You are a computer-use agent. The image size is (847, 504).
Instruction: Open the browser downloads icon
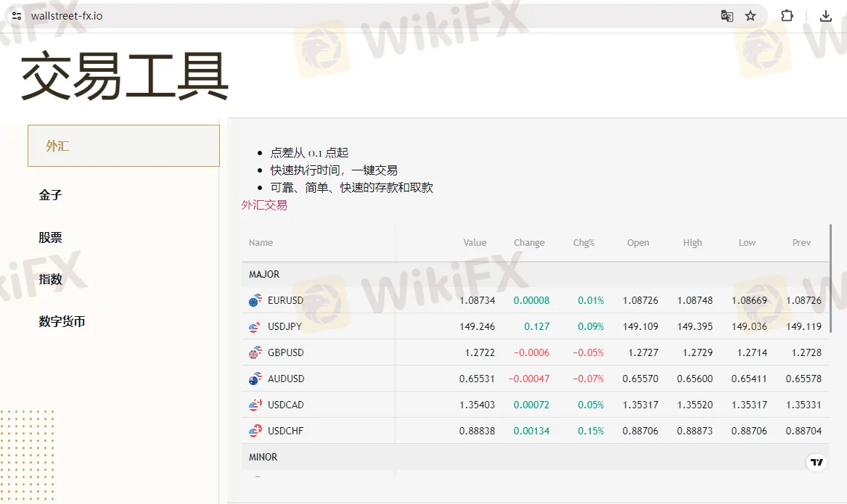coord(825,16)
